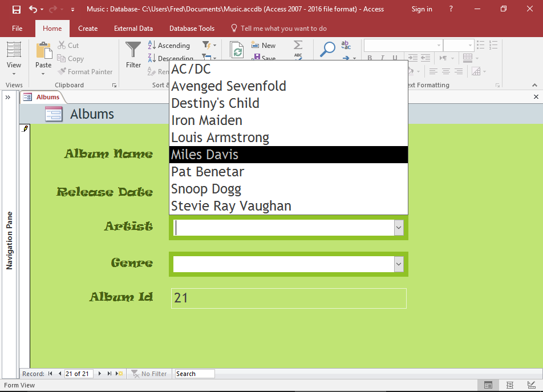Pick Pat Benetar from the list
Screen dimensions: 543x392
(x=289, y=172)
